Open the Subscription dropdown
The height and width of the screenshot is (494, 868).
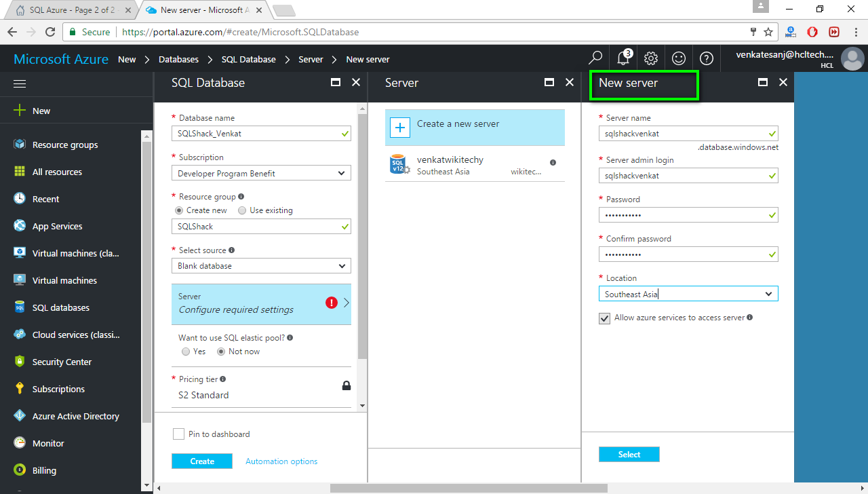click(x=261, y=173)
